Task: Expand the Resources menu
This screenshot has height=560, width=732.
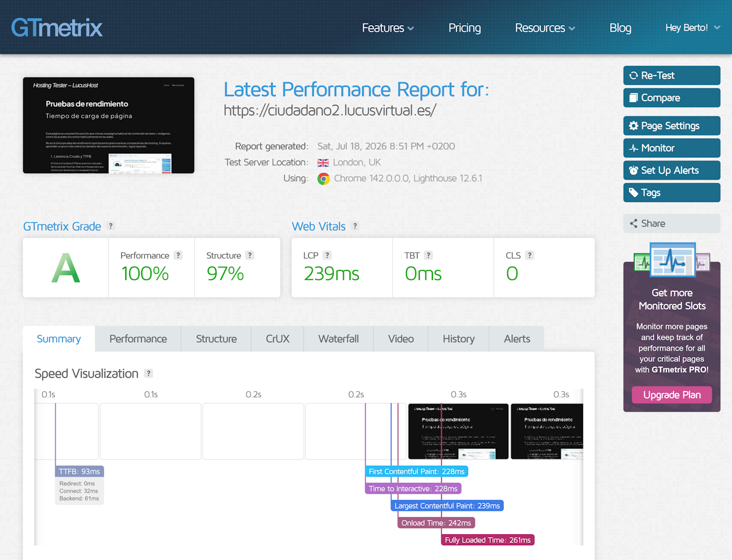Action: [x=545, y=28]
